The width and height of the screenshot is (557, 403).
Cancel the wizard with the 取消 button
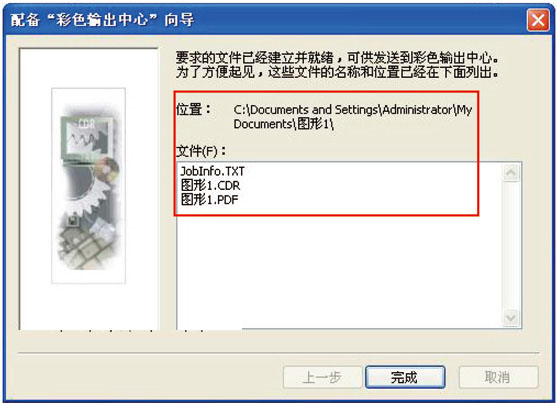pyautogui.click(x=498, y=377)
